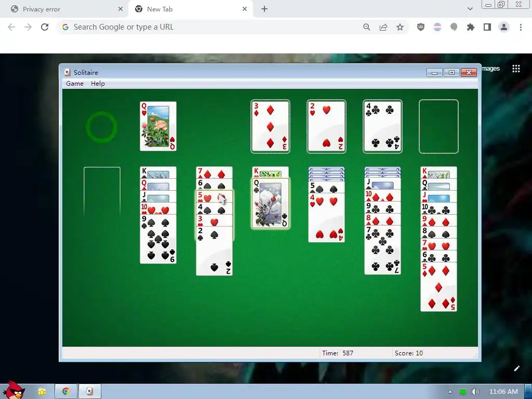532x399 pixels.
Task: Click the gray speech bubble extension icon
Action: tap(454, 27)
